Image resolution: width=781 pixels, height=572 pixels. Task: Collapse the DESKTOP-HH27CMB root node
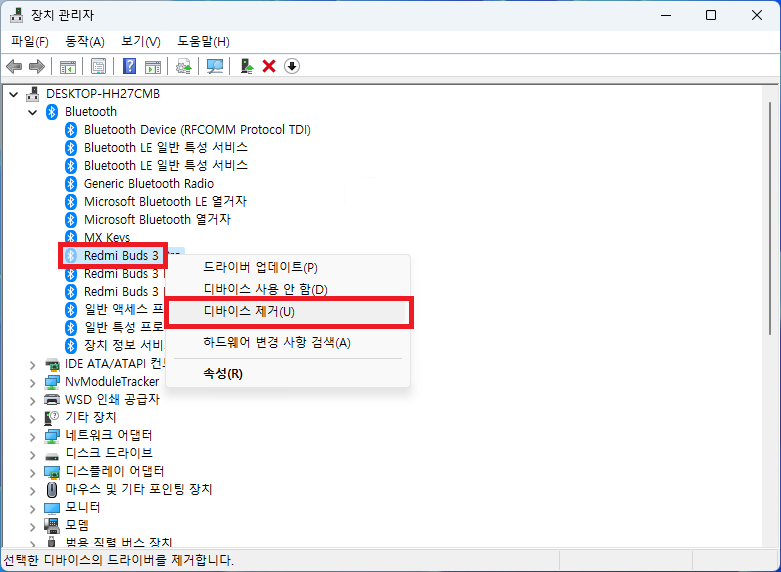(13, 94)
